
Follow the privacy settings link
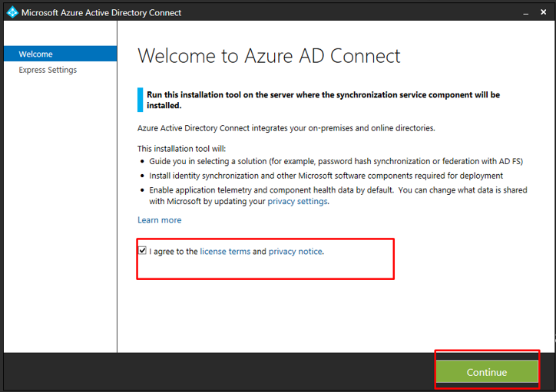click(x=297, y=202)
